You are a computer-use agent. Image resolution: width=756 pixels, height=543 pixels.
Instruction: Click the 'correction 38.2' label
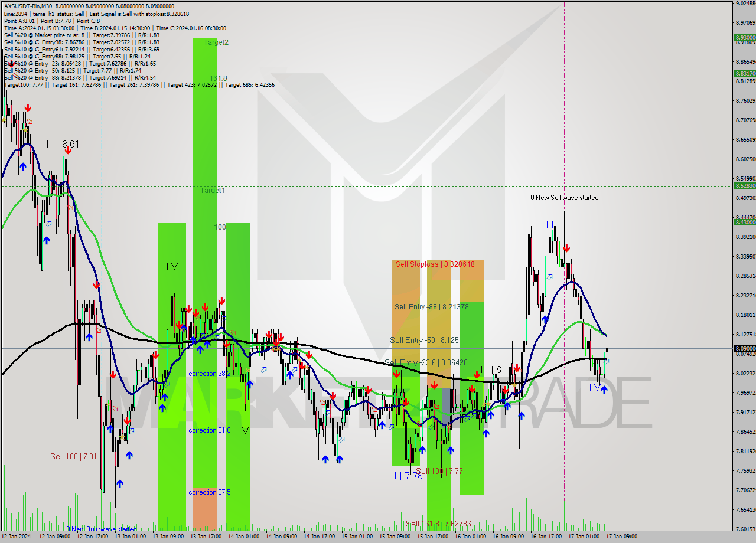(210, 374)
